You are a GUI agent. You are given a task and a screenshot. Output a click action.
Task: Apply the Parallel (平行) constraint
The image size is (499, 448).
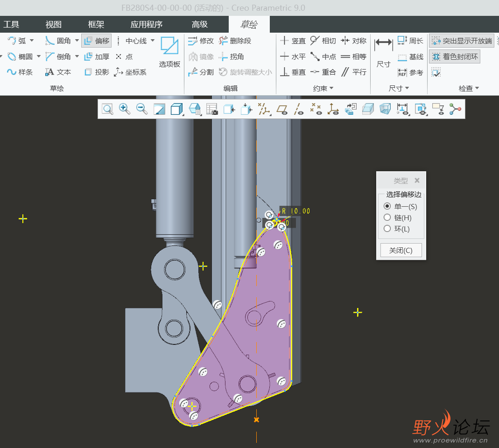click(353, 72)
